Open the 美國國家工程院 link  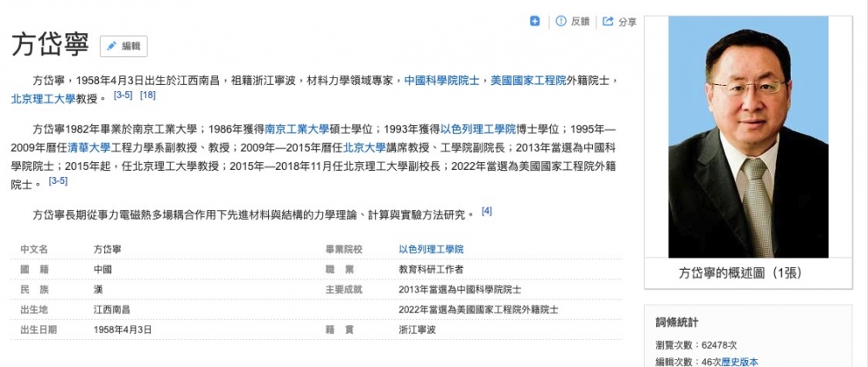pyautogui.click(x=528, y=81)
